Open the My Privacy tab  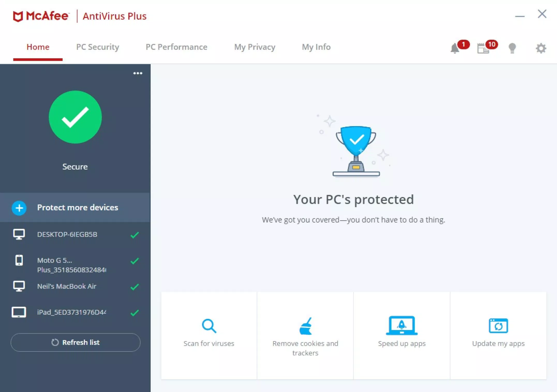[x=255, y=47]
